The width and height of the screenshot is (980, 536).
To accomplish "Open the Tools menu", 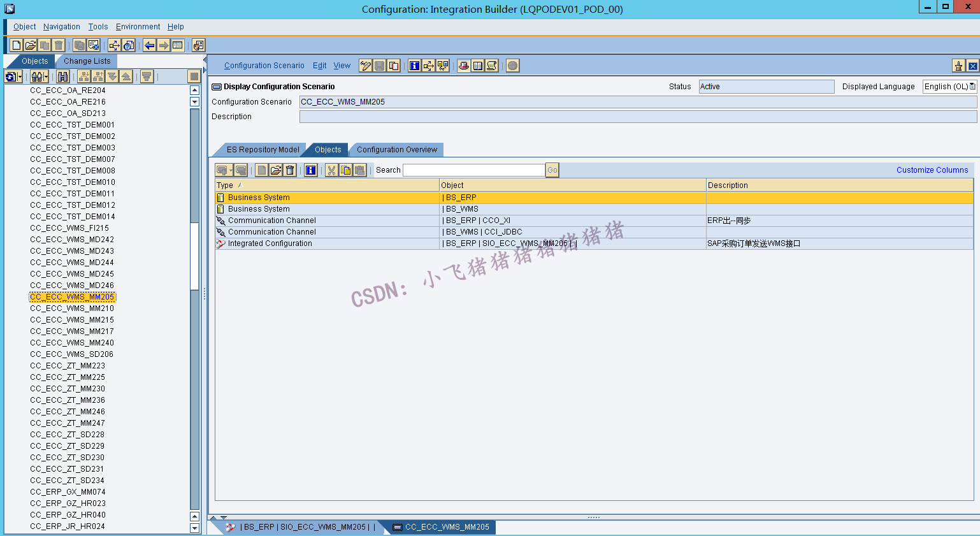I will point(98,27).
